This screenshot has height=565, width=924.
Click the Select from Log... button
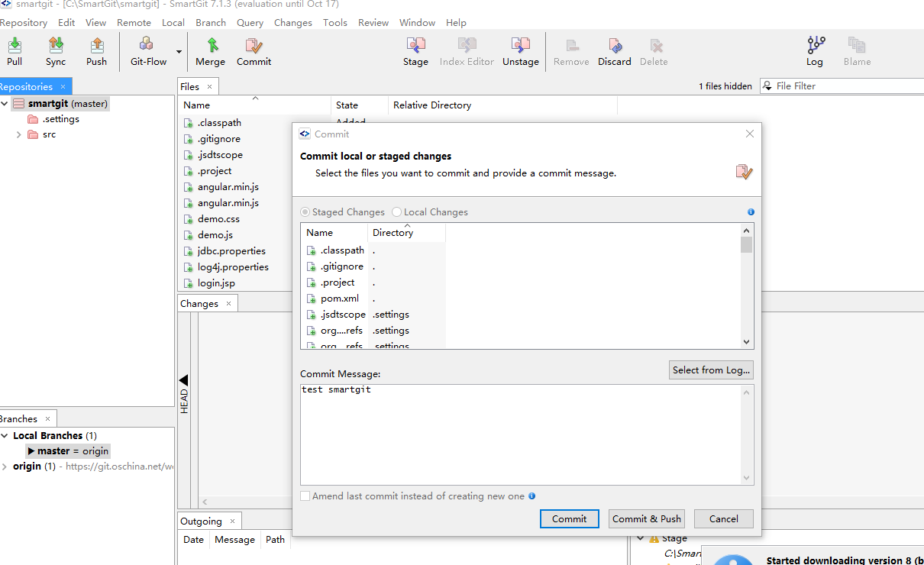(711, 370)
